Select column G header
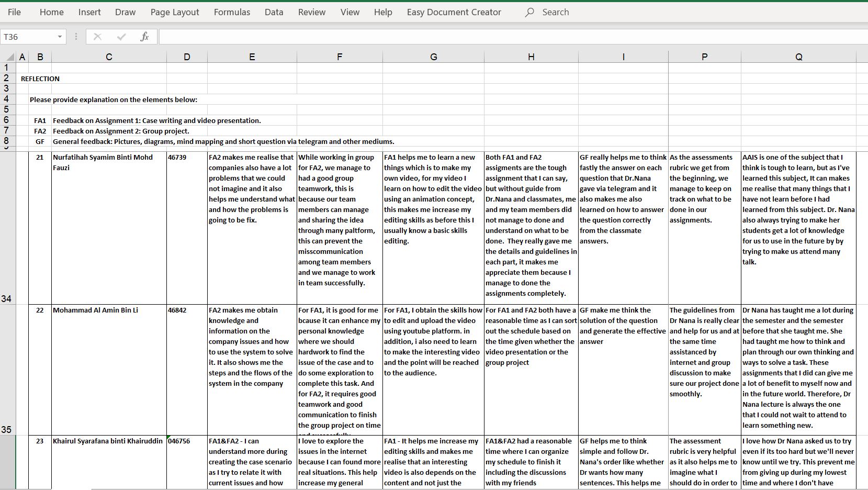 [433, 57]
